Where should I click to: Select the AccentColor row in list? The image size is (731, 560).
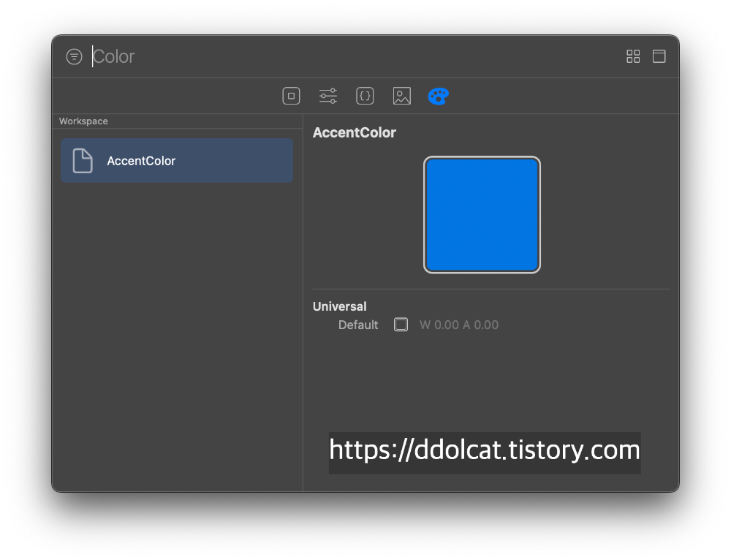tap(177, 161)
